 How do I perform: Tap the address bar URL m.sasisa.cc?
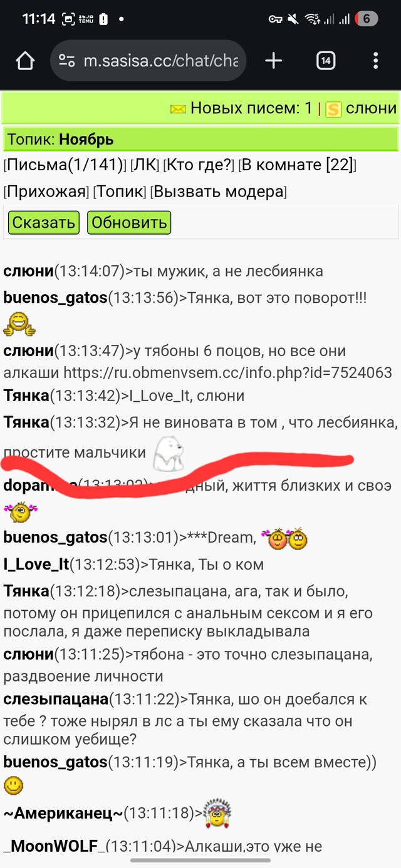pyautogui.click(x=160, y=61)
